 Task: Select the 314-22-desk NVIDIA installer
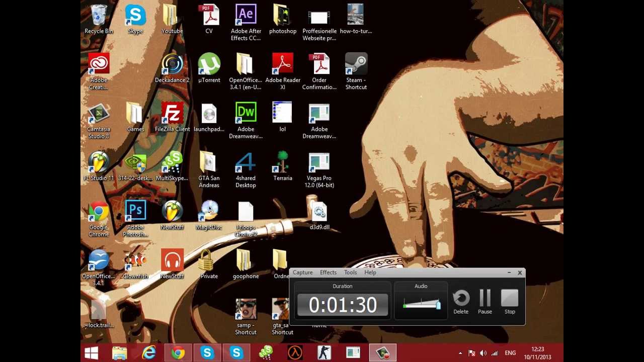coord(135,166)
